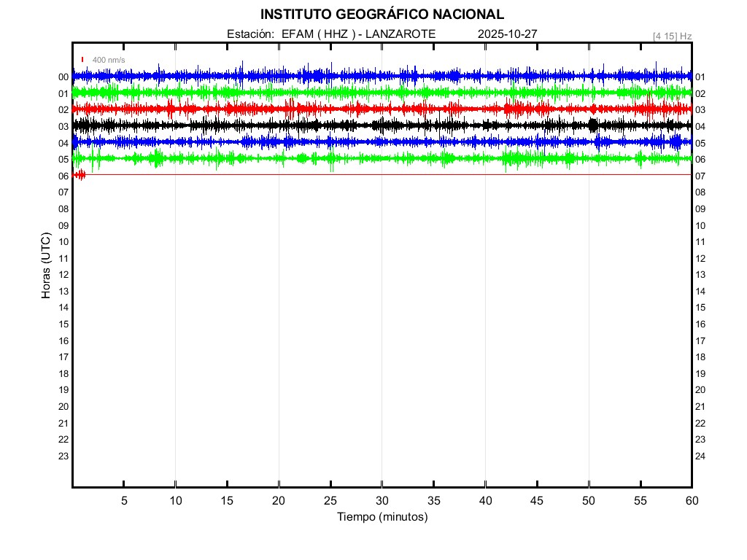The height and width of the screenshot is (560, 747).
Task: Click the 23 hour label on left axis
Action: point(63,456)
